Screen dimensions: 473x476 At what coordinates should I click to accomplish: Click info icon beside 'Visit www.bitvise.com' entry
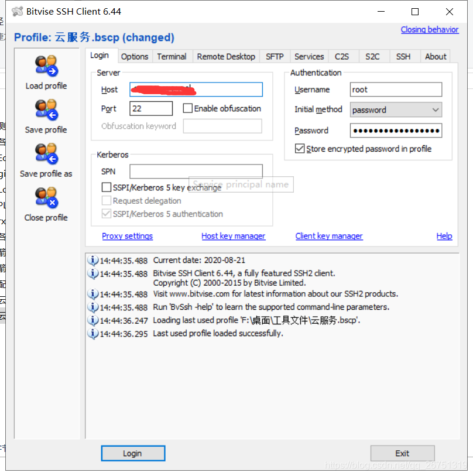click(x=93, y=294)
